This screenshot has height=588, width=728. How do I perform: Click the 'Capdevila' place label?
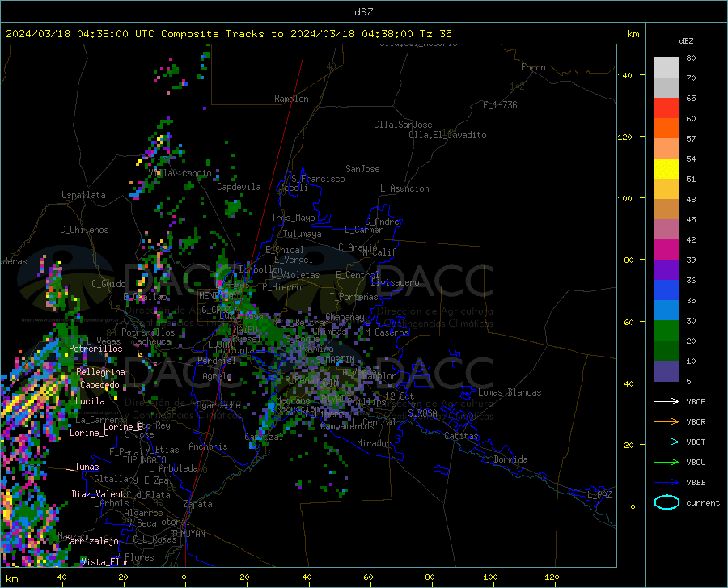tap(239, 187)
